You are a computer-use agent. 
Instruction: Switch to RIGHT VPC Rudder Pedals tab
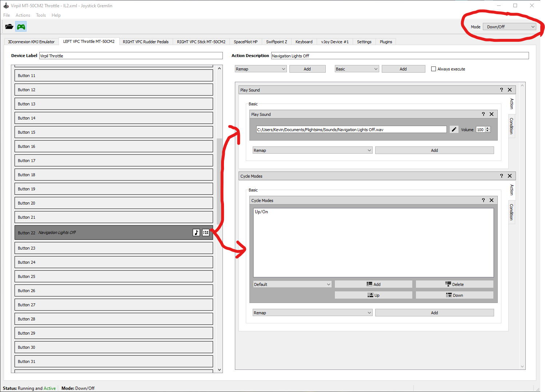click(x=145, y=42)
